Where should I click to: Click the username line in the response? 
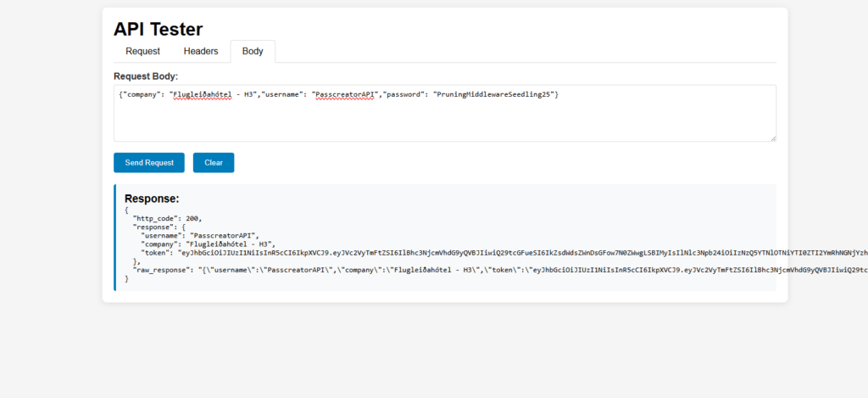(198, 235)
